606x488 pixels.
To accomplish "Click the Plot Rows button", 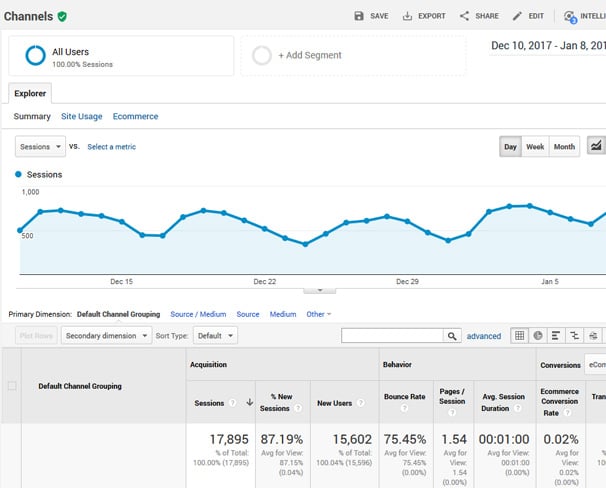I will 36,335.
